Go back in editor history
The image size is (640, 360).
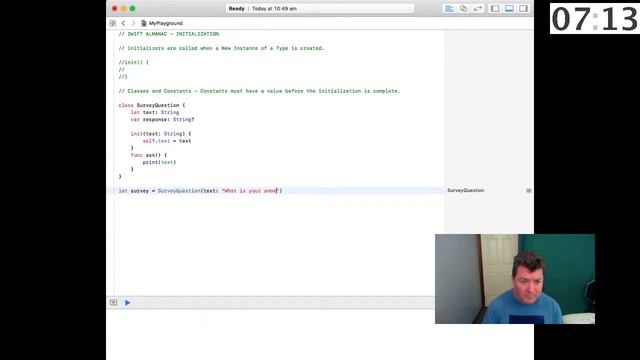(x=123, y=23)
